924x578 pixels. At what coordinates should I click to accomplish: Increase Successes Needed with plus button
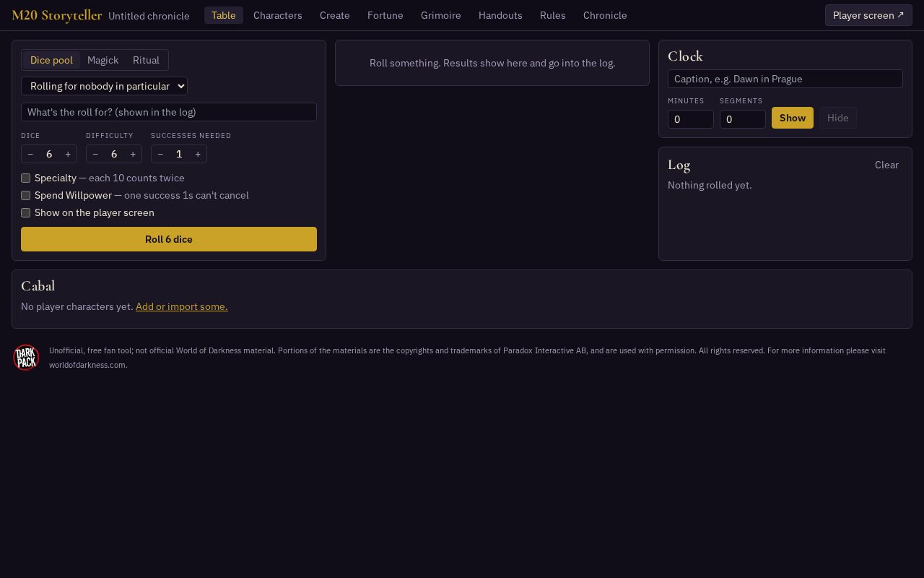[x=198, y=154]
